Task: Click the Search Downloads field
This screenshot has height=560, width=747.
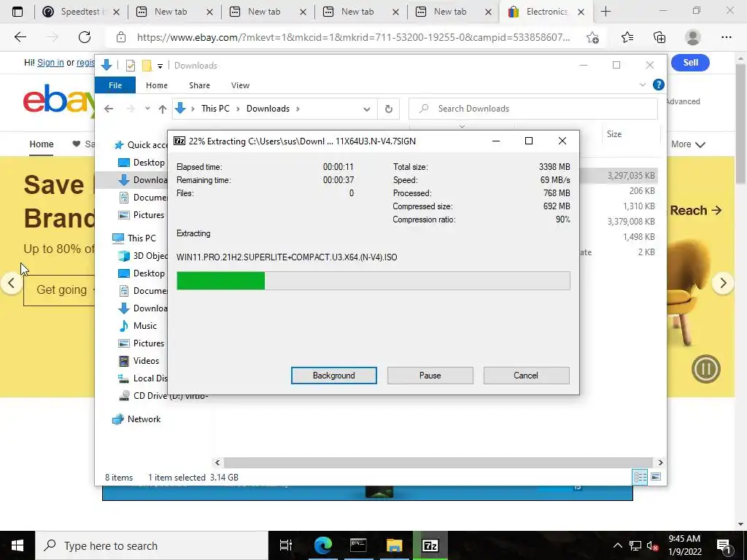Action: click(x=533, y=109)
